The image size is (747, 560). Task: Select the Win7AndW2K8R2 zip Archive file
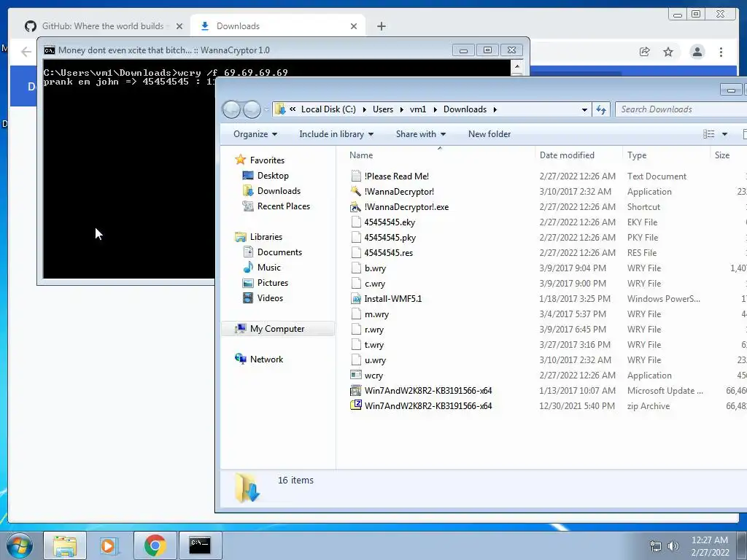(427, 406)
